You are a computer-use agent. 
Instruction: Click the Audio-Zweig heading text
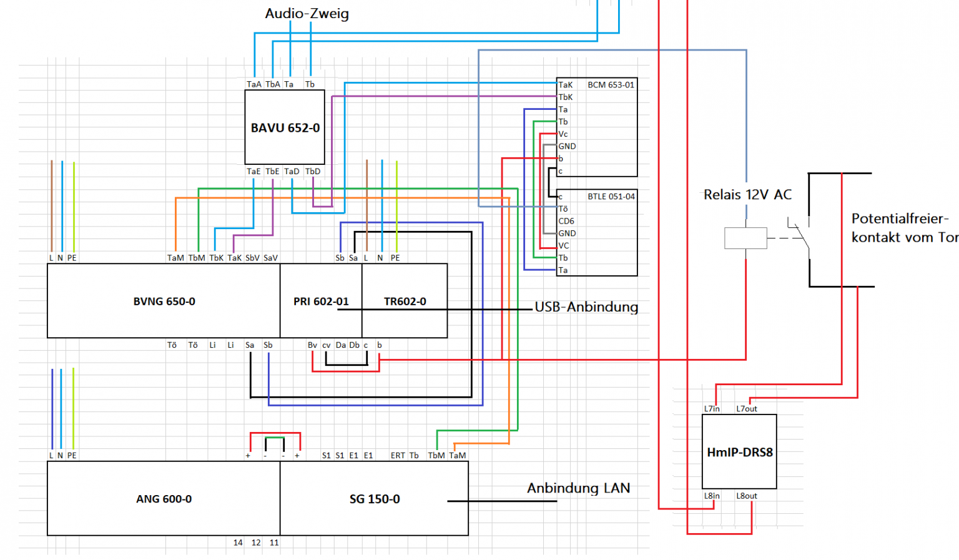click(x=307, y=14)
